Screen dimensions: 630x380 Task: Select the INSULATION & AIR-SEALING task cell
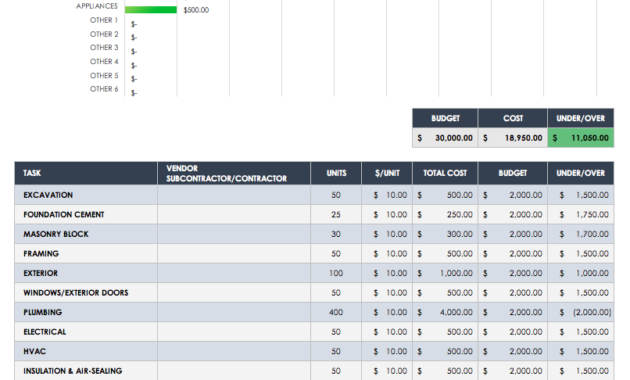point(86,371)
